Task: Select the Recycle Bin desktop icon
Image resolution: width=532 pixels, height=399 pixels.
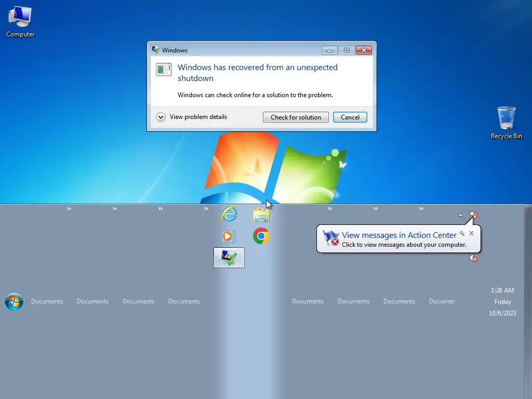Action: tap(506, 123)
